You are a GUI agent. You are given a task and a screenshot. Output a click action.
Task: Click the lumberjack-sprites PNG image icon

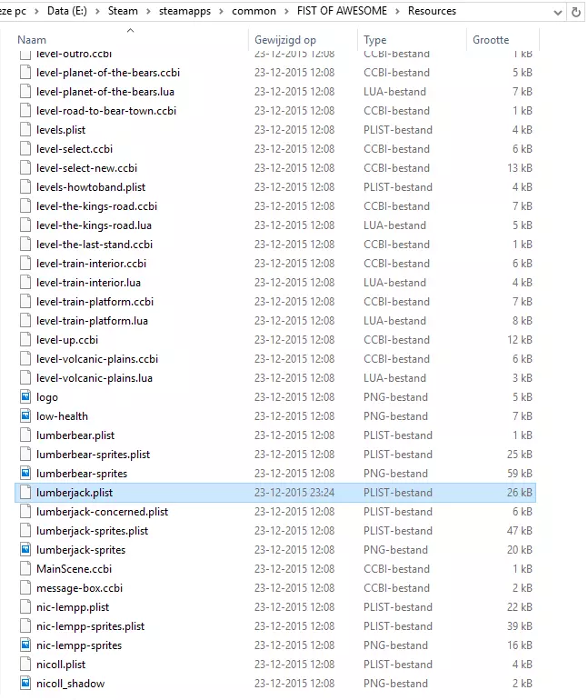click(x=25, y=550)
